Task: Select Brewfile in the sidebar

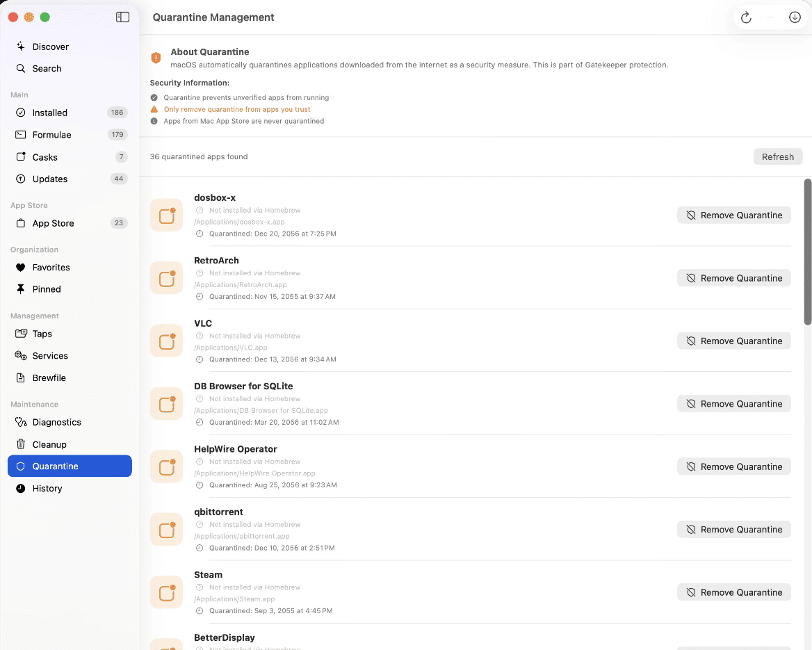Action: [x=49, y=378]
